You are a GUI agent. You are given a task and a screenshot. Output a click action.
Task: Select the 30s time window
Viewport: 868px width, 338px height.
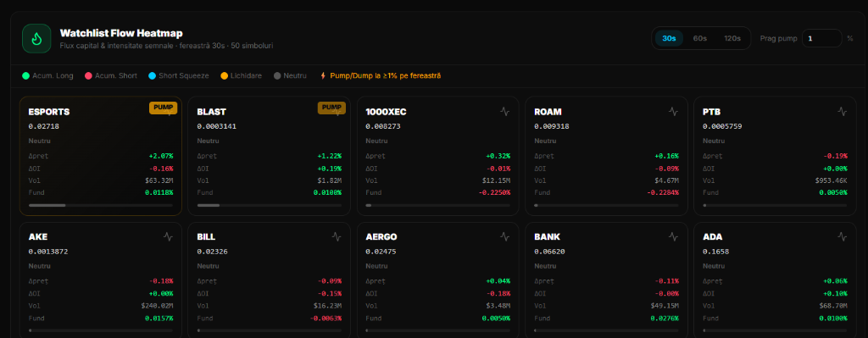point(670,38)
